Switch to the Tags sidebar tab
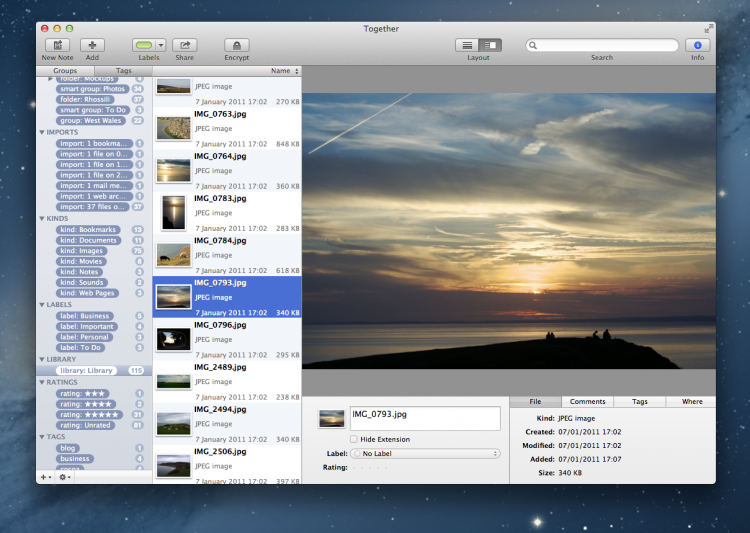The height and width of the screenshot is (533, 750). pyautogui.click(x=123, y=71)
